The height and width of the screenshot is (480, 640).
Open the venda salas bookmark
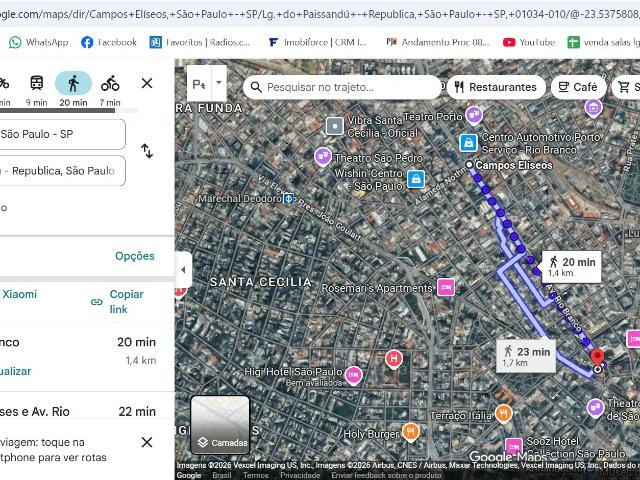coord(603,42)
